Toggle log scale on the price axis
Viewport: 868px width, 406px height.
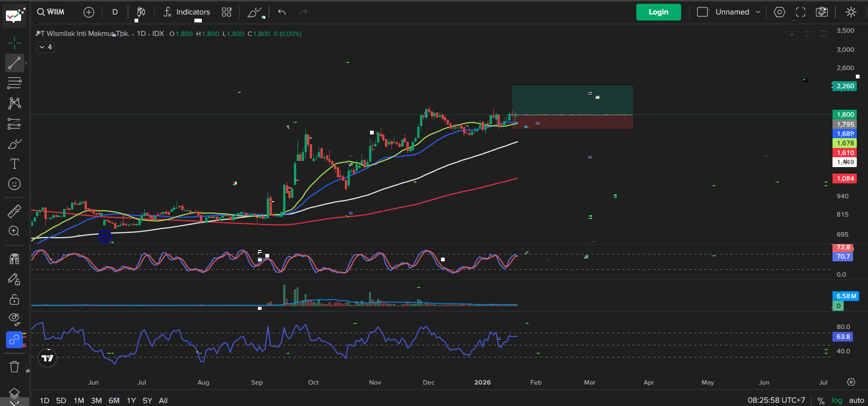(x=837, y=400)
